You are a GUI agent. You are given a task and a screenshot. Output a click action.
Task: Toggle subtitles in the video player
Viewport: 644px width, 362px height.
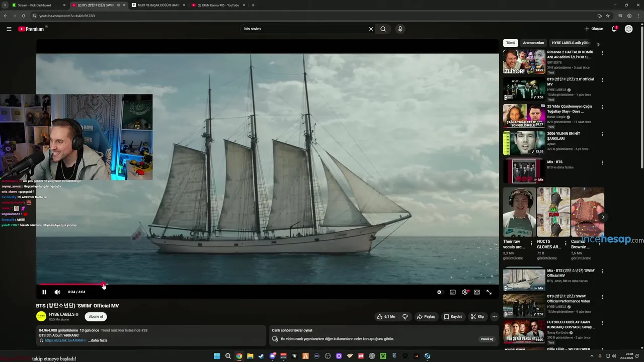[x=453, y=292]
